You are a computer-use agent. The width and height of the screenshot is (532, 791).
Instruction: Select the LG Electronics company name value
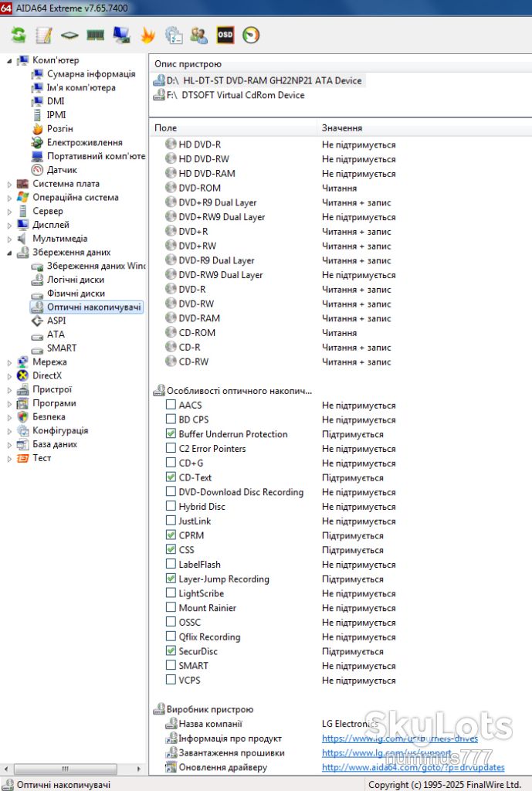(x=350, y=723)
